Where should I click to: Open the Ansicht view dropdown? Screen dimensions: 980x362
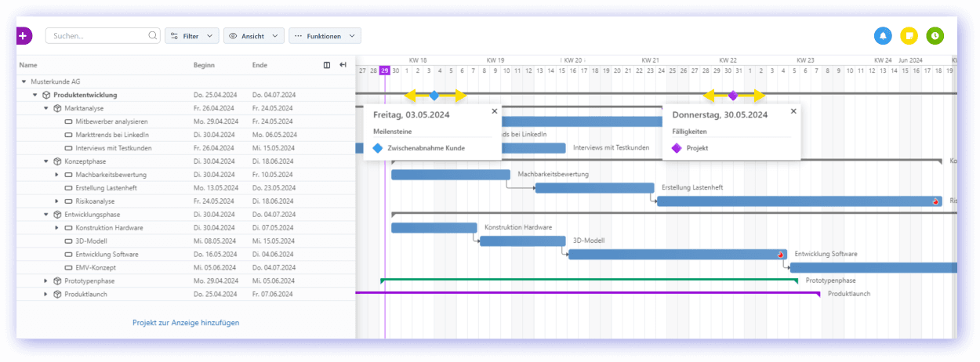pos(253,36)
